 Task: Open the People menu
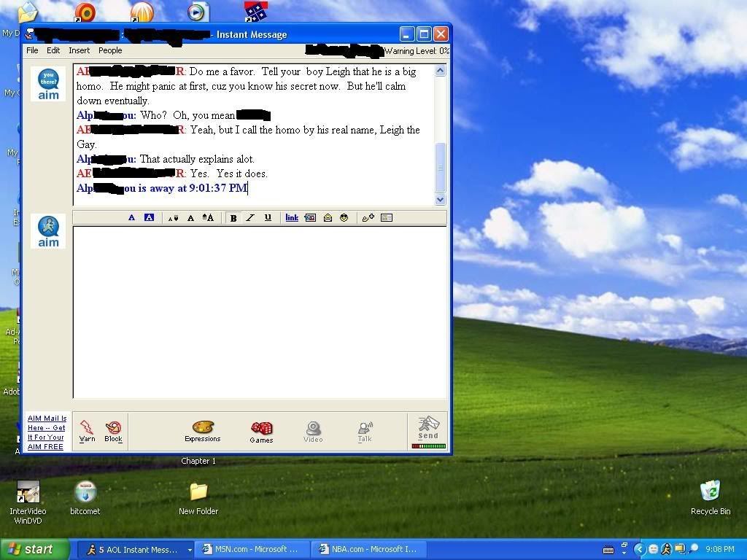(x=110, y=50)
